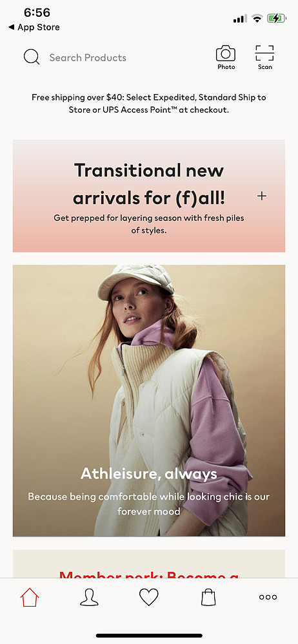The width and height of the screenshot is (298, 644).
Task: Expand the plus on fall arrivals banner
Action: [262, 196]
